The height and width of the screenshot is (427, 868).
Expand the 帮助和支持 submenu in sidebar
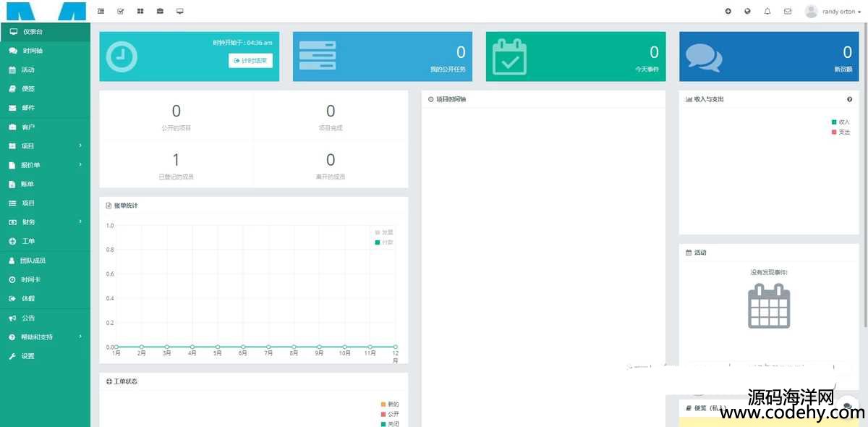pyautogui.click(x=45, y=337)
